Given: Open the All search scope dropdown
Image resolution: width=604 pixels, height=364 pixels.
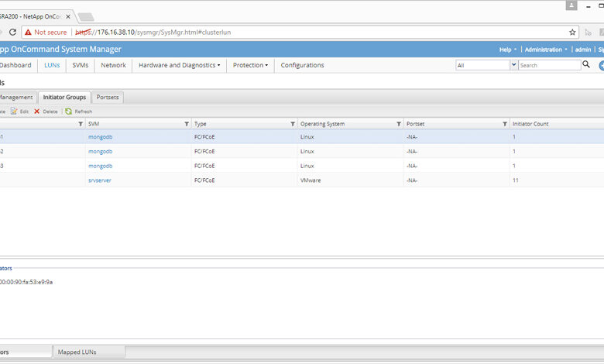Looking at the screenshot, I should click(x=513, y=65).
